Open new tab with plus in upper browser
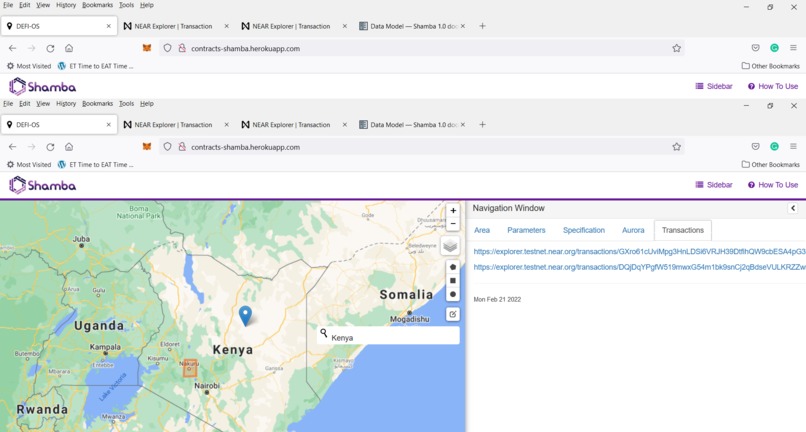Image resolution: width=806 pixels, height=432 pixels. click(482, 26)
